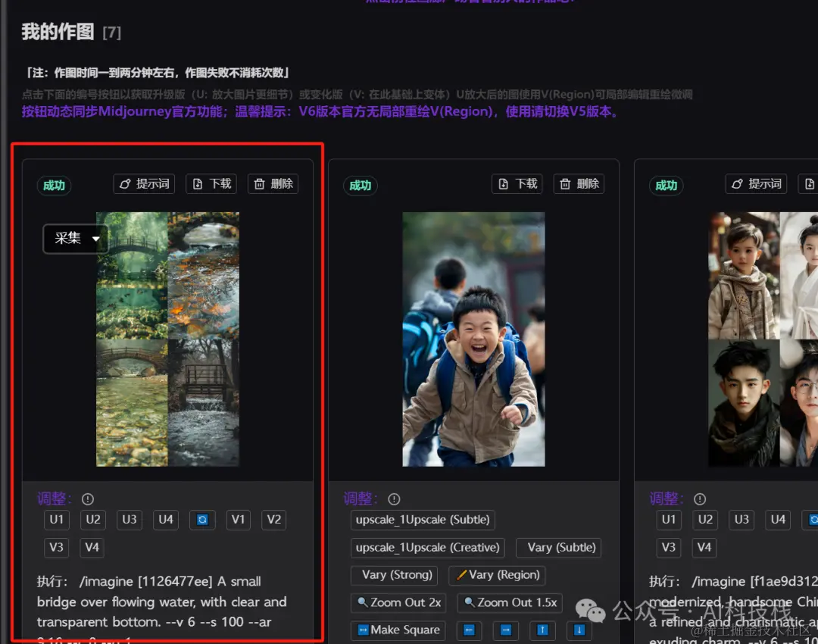The width and height of the screenshot is (818, 644).
Task: Click V4 under bridge image card
Action: (x=92, y=547)
